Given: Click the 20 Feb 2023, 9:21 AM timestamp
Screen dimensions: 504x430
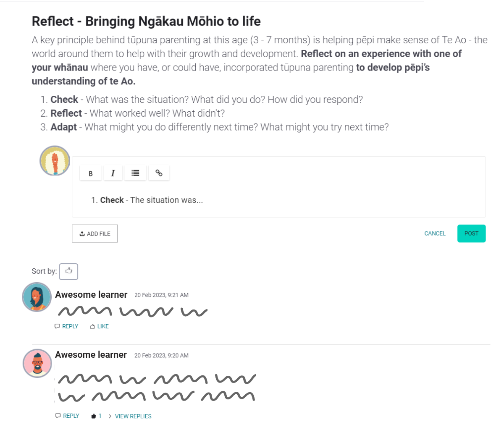Looking at the screenshot, I should tap(161, 295).
